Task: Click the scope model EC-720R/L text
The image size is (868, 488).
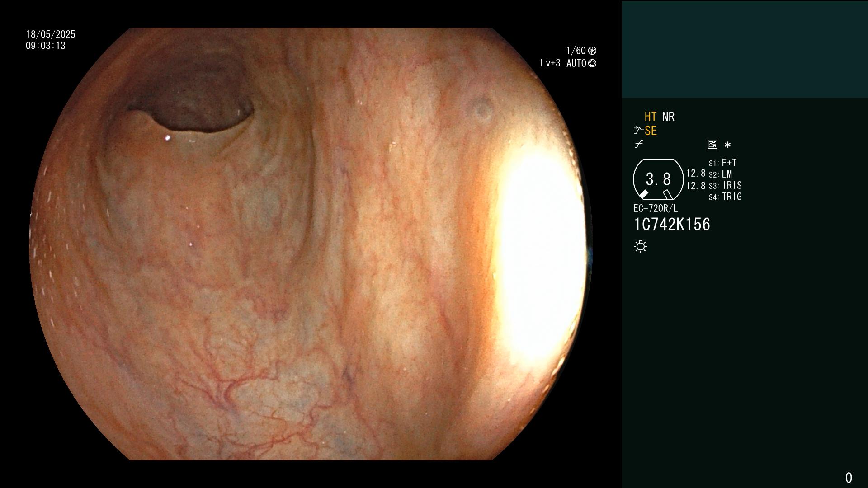Action: [656, 208]
